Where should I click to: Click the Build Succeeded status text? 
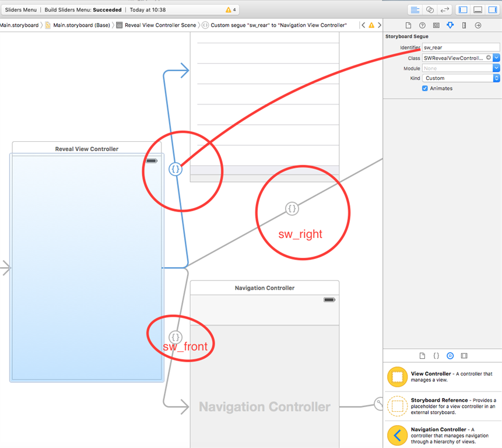point(83,10)
